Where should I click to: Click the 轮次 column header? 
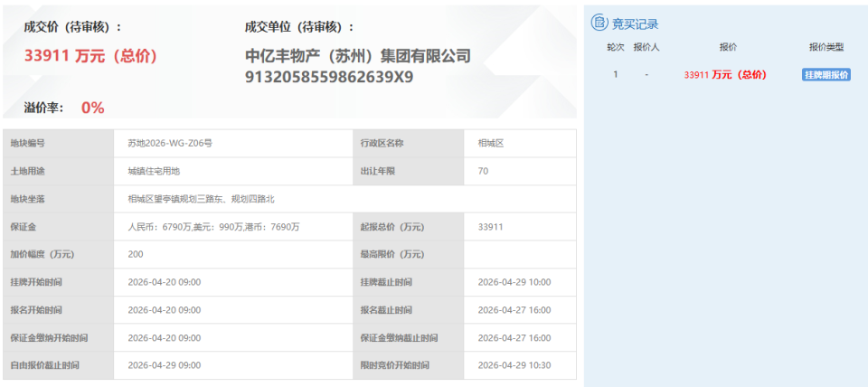tap(615, 48)
